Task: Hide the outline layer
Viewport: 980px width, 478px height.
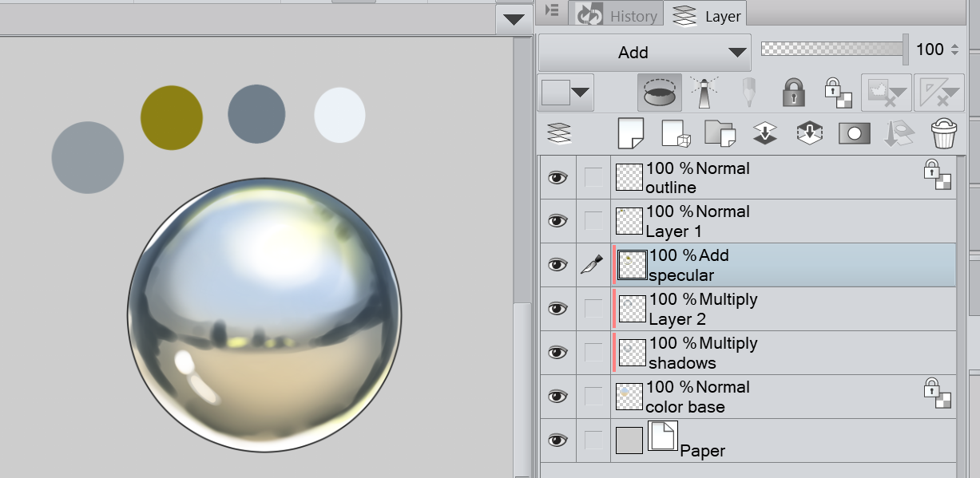Action: [x=557, y=177]
